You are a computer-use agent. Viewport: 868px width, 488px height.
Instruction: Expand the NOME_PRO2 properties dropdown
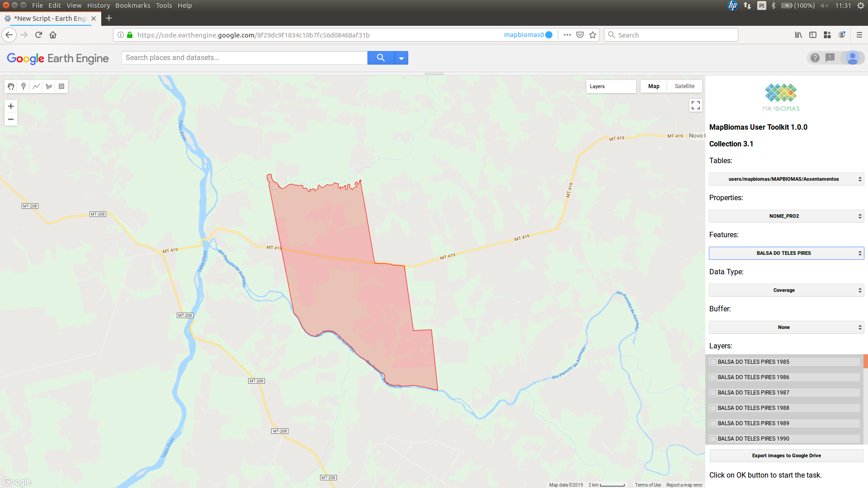(786, 216)
